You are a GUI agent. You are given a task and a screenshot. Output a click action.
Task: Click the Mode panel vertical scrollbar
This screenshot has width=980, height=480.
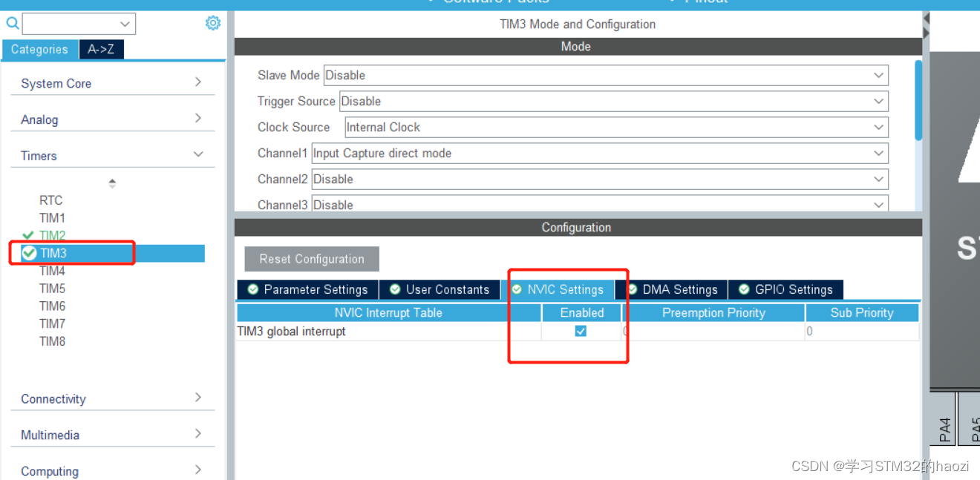coord(918,100)
